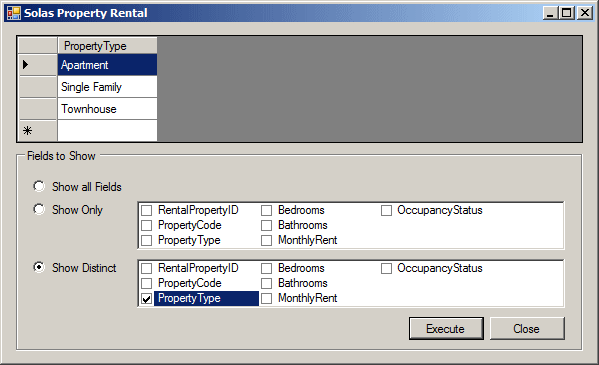599x365 pixels.
Task: Click the Close button
Action: 527,328
